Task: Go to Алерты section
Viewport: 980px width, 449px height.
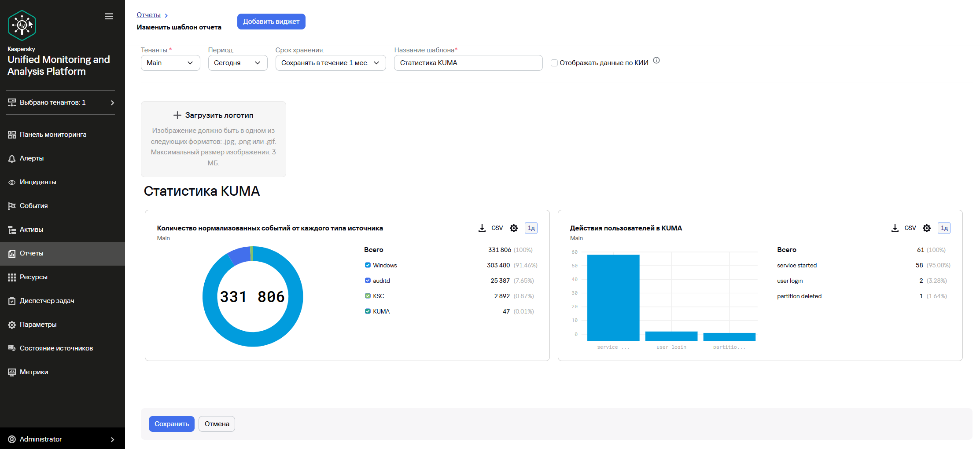Action: pos(63,158)
